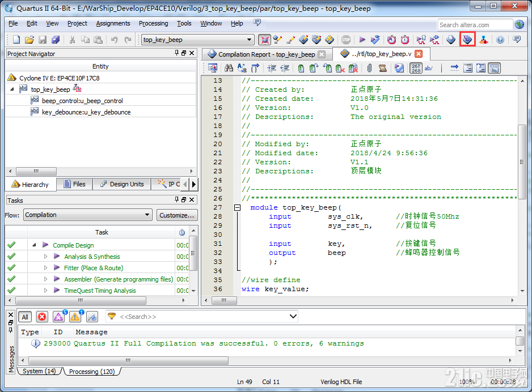Open the Flow Compilation dropdown

click(147, 215)
